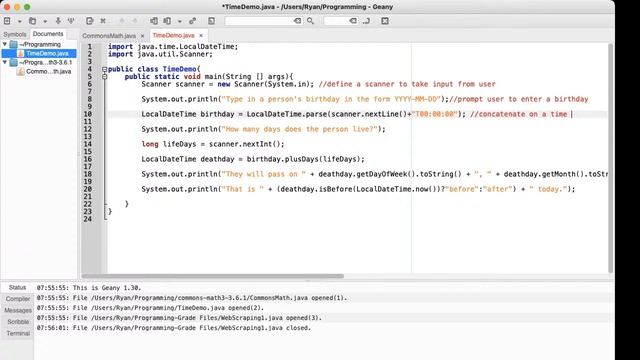
Task: Select the ~/Programming folder in tree
Action: (40, 44)
